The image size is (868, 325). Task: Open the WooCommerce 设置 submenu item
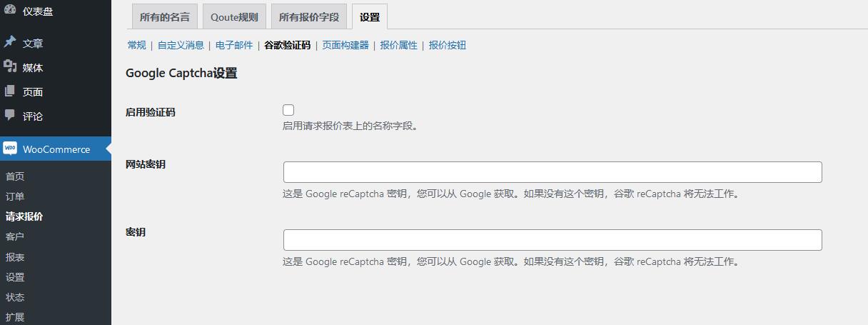tap(15, 277)
